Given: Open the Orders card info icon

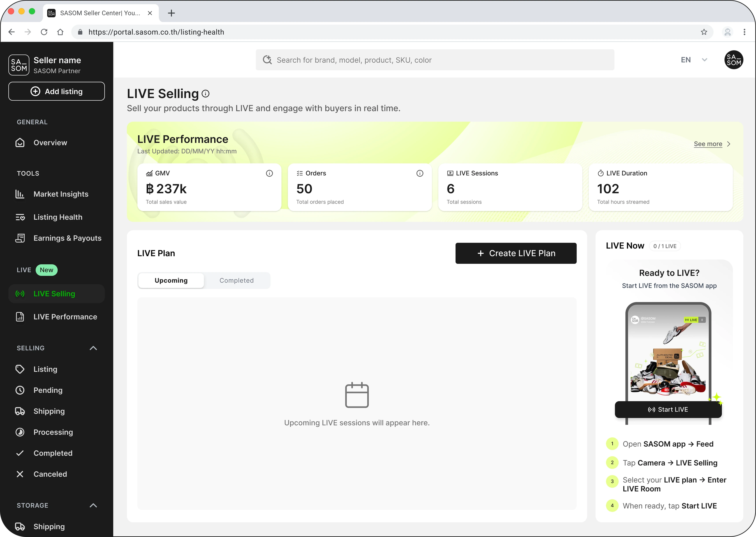Looking at the screenshot, I should click(x=420, y=173).
